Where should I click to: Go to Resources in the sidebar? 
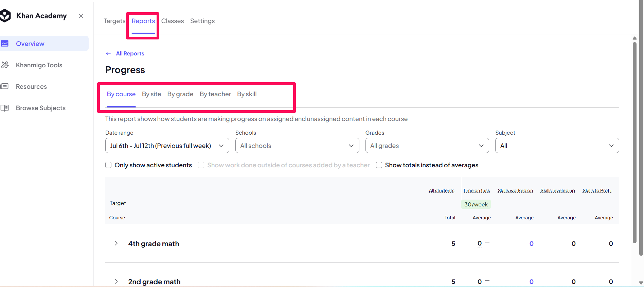point(31,86)
